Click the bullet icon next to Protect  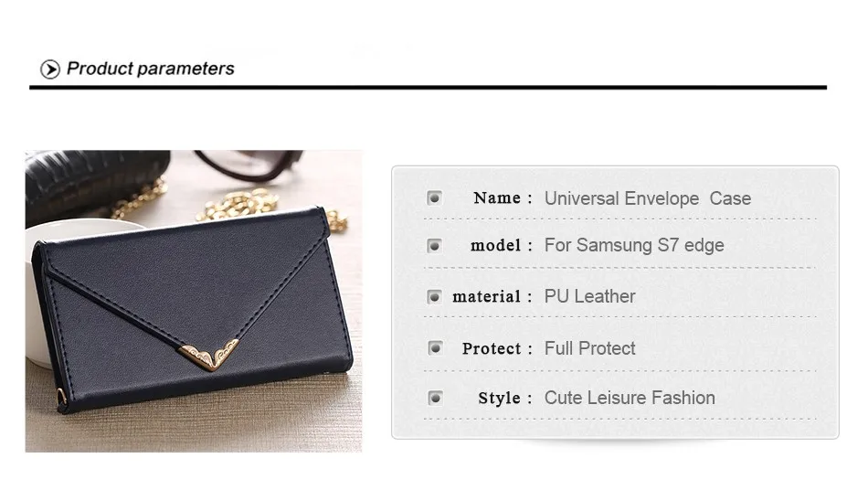tap(435, 348)
